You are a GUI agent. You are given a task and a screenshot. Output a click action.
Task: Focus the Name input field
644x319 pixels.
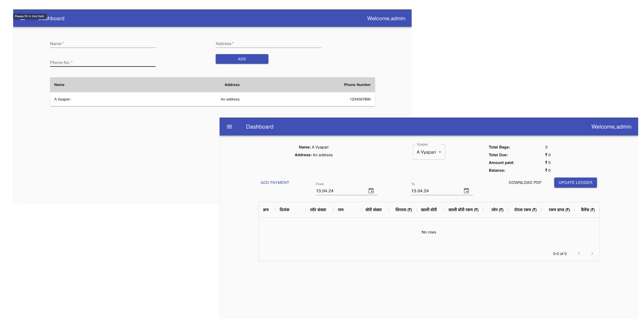point(103,44)
